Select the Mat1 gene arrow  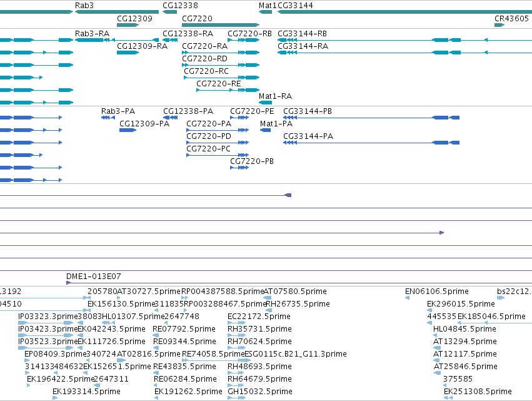pyautogui.click(x=265, y=12)
